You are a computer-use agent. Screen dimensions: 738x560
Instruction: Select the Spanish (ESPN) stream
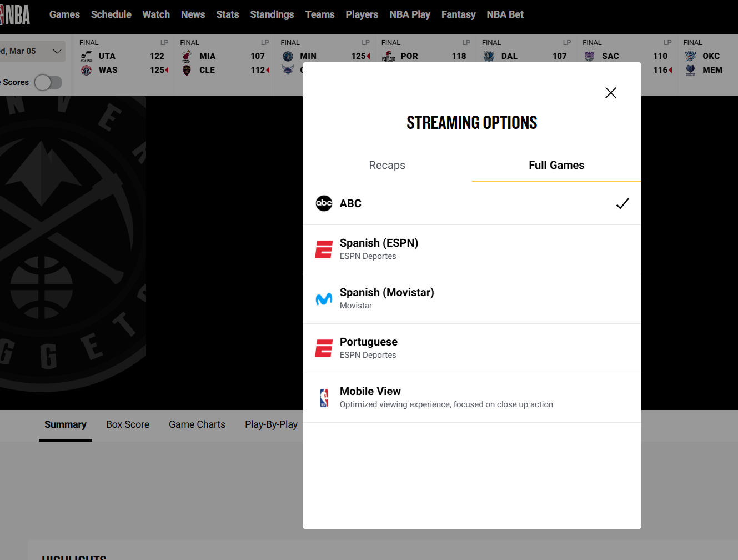(472, 249)
